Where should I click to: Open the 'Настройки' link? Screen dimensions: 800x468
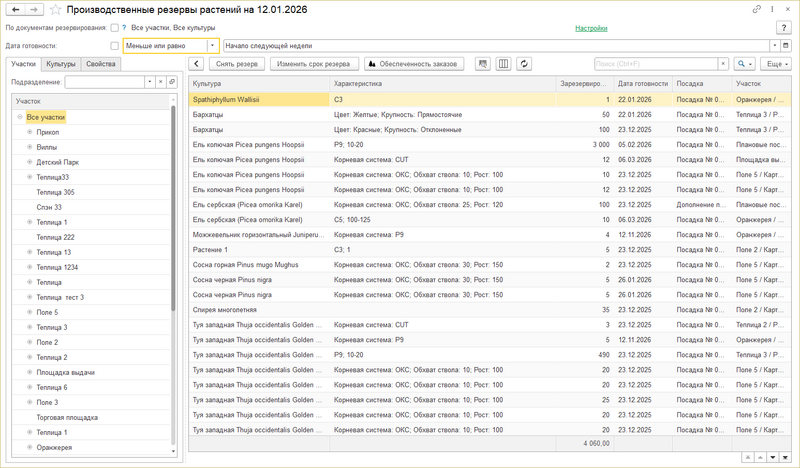(x=591, y=28)
